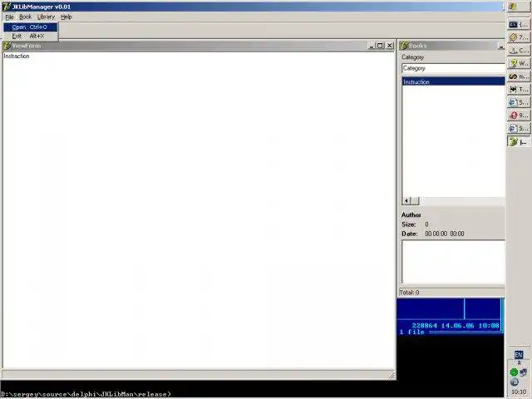
Task: Click the network computers tray icon
Action: (523, 372)
